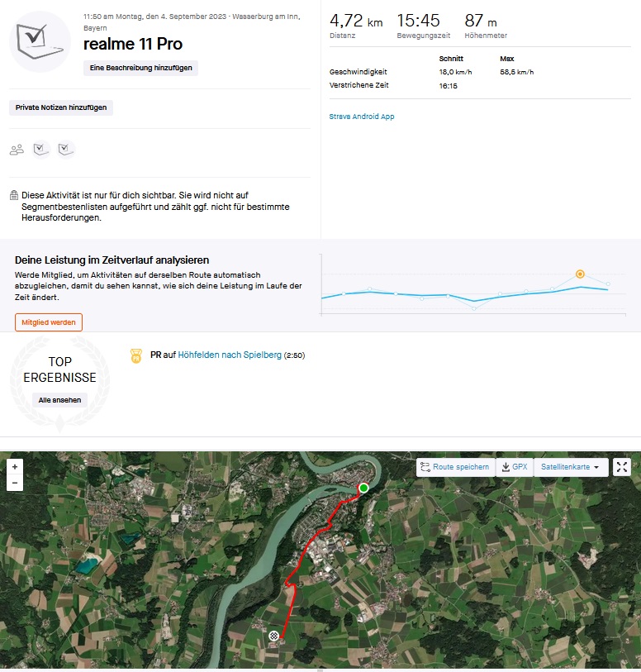Open the Höhfelden nach Spielberg segment link
The width and height of the screenshot is (641, 672).
pos(230,355)
